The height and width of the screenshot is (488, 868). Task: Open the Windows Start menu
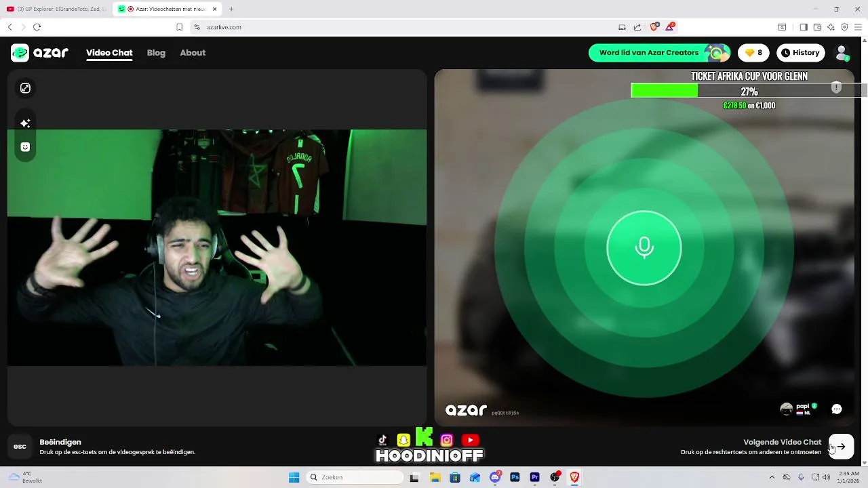(x=294, y=477)
